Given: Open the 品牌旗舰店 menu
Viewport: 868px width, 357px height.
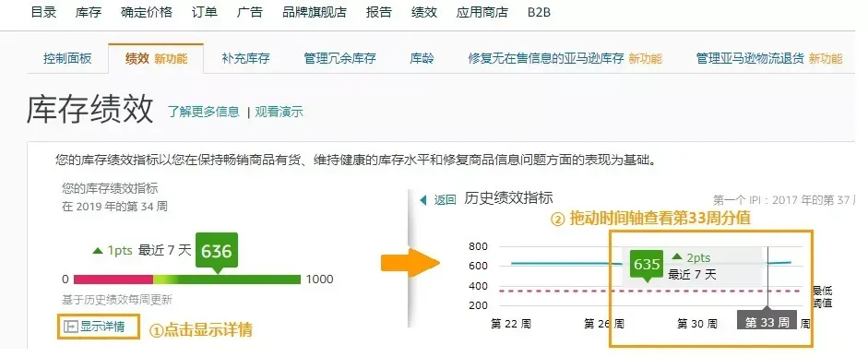Looking at the screenshot, I should tap(315, 12).
